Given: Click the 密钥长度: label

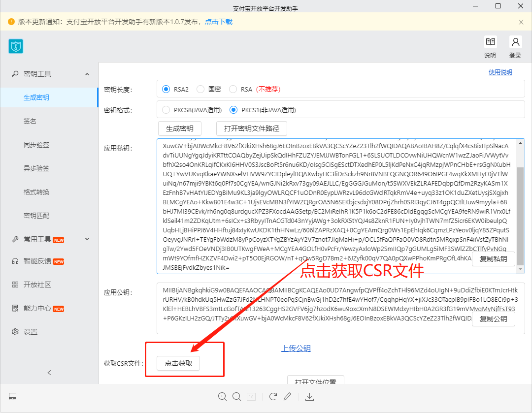Looking at the screenshot, I should (118, 90).
